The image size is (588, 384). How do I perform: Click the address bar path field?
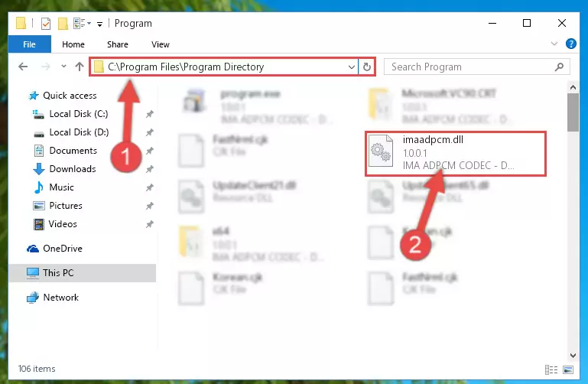(224, 67)
